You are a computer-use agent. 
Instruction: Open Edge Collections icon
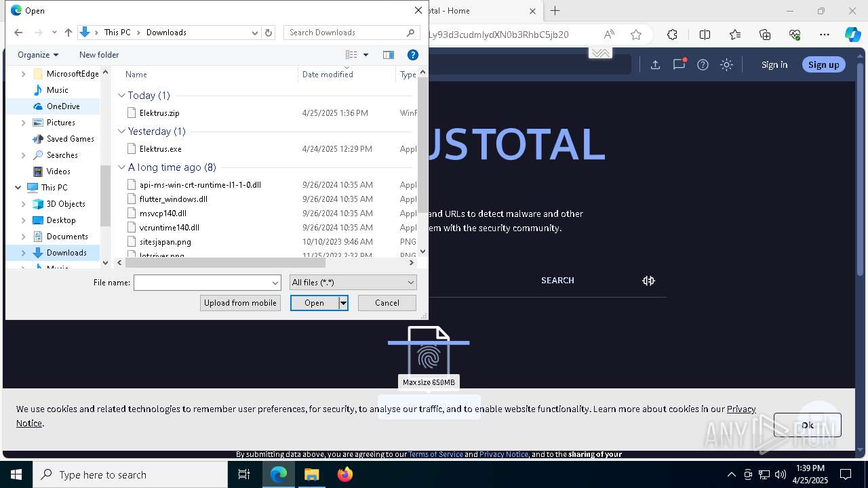point(765,35)
